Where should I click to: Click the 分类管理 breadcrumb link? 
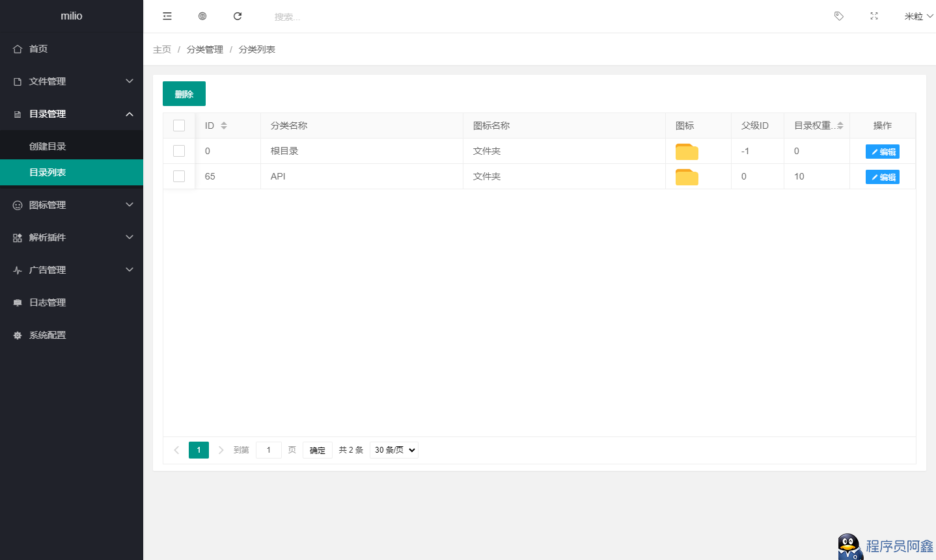[x=205, y=49]
